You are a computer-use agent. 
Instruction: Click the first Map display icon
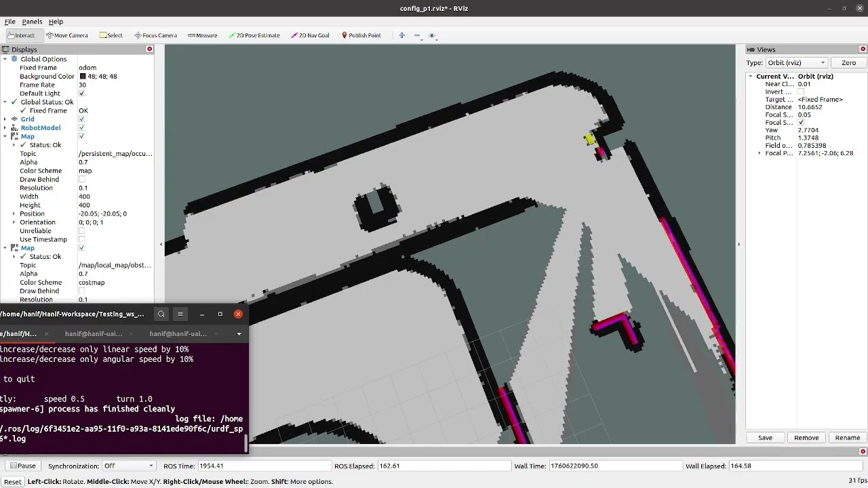tap(14, 136)
